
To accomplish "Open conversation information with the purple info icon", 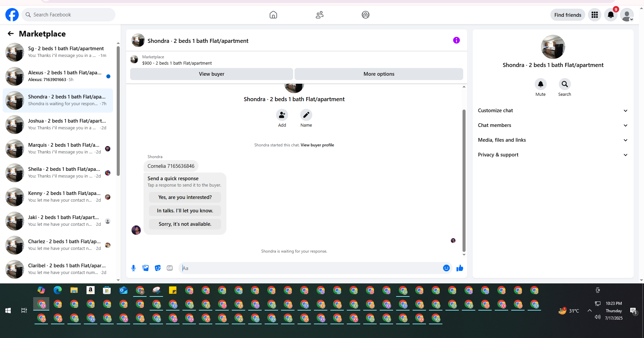I will click(x=457, y=40).
